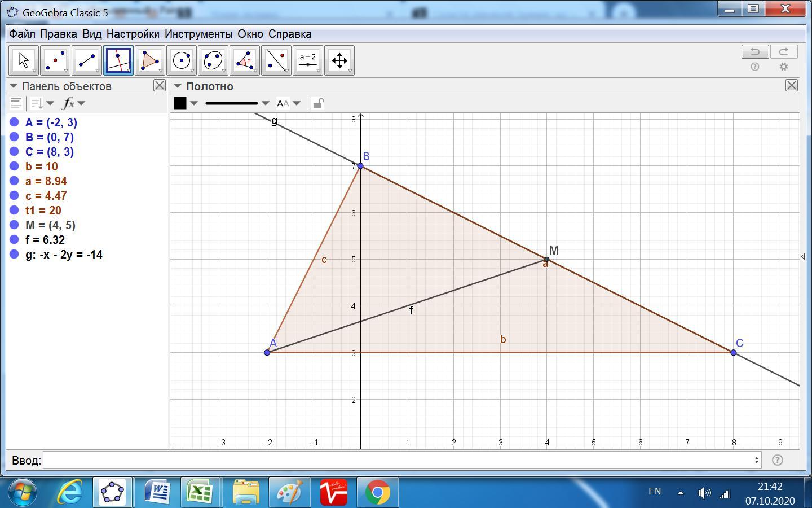Select the Reflect about line tool
812x508 pixels.
[x=276, y=60]
